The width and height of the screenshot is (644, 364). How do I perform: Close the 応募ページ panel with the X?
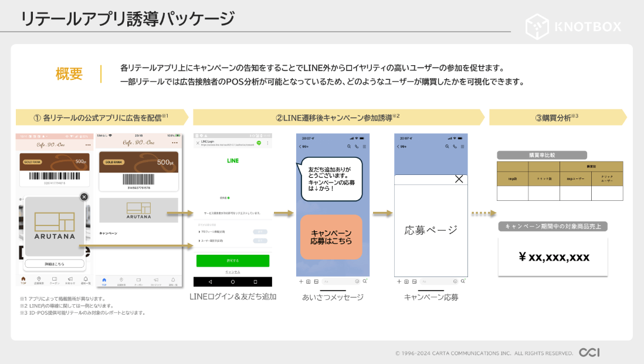pyautogui.click(x=459, y=179)
